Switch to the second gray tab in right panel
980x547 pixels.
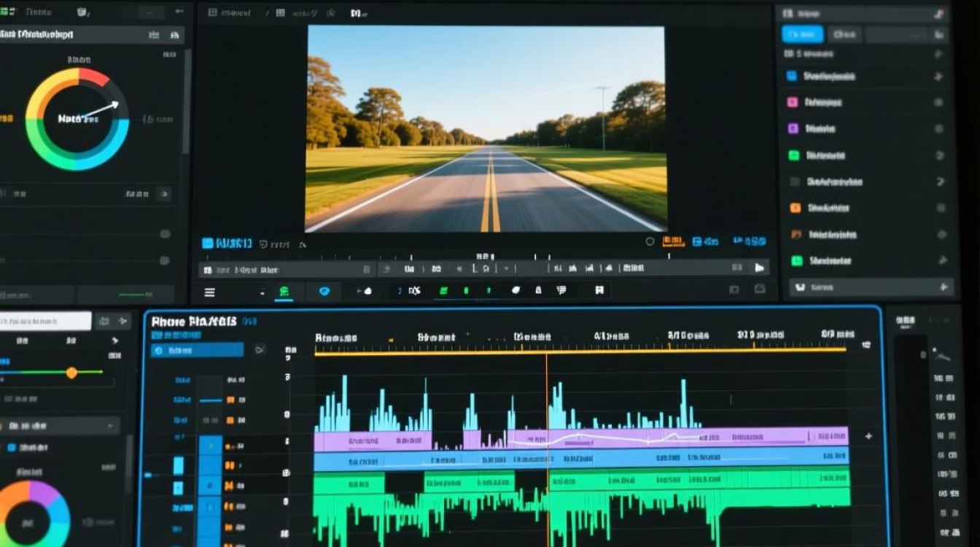tap(845, 34)
